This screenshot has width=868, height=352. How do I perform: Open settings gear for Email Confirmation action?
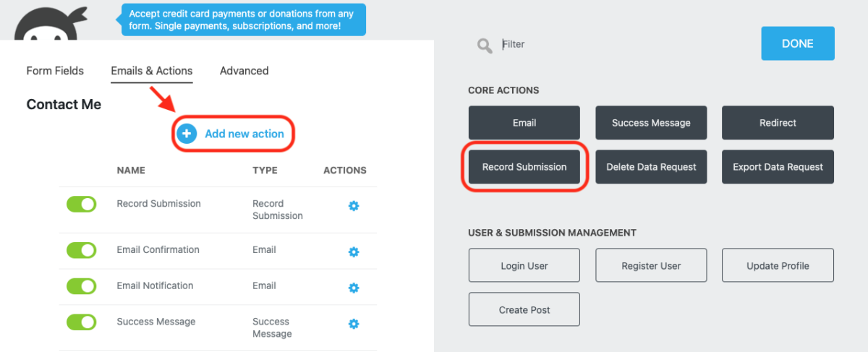[x=354, y=252]
